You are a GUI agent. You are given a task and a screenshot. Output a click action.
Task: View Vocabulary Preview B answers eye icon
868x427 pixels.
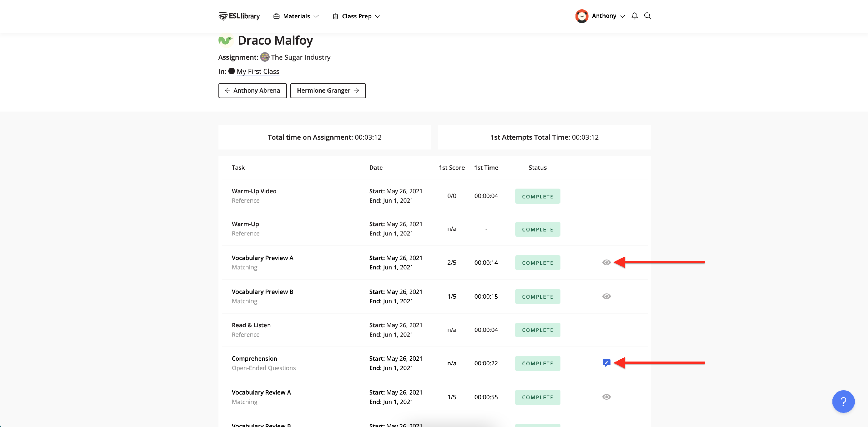click(x=606, y=296)
